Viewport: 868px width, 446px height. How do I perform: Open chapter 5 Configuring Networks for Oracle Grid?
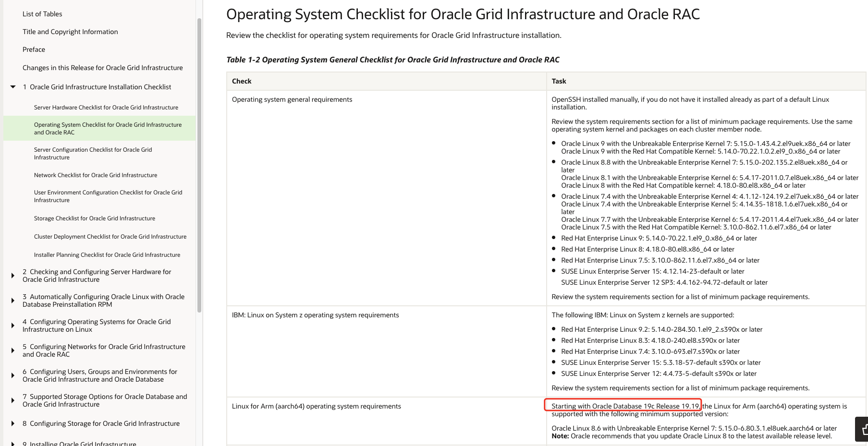pyautogui.click(x=104, y=350)
